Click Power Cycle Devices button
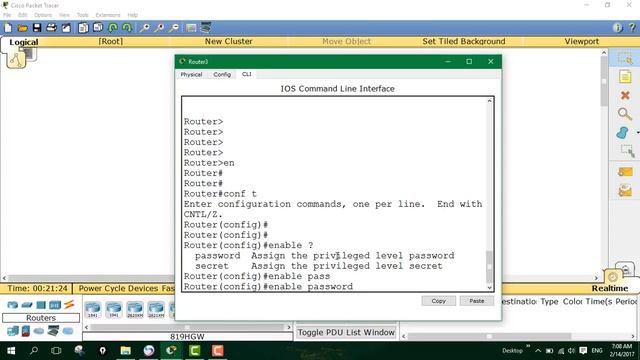640x360 pixels. click(x=118, y=288)
